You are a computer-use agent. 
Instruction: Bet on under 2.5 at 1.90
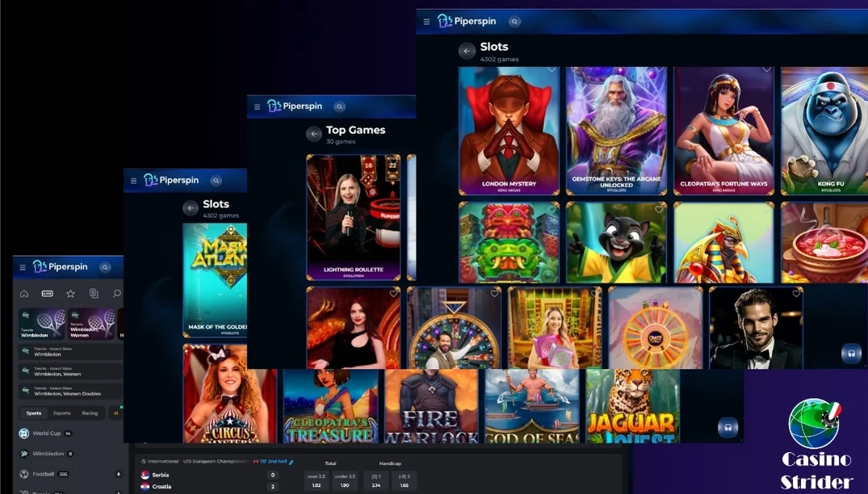click(344, 481)
